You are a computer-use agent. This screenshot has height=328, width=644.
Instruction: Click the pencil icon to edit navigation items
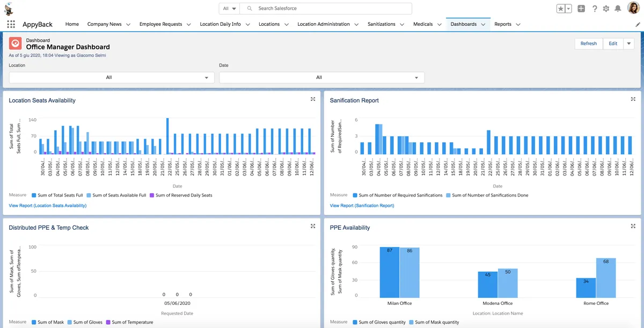point(638,24)
